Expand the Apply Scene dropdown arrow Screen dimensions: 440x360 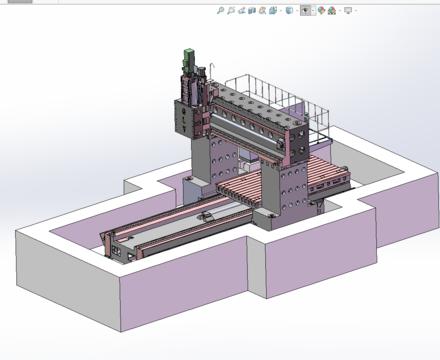click(x=339, y=11)
